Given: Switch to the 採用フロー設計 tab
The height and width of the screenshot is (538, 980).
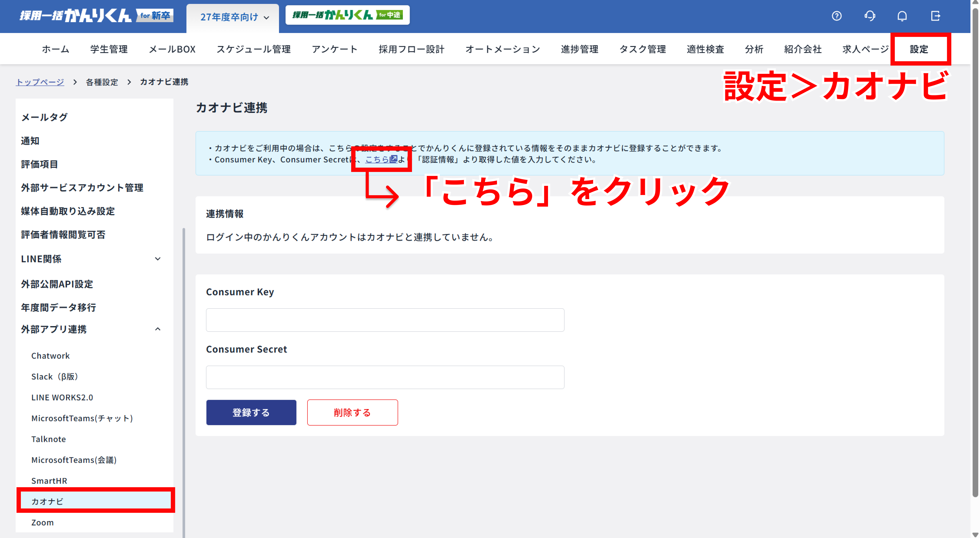Looking at the screenshot, I should click(x=411, y=49).
